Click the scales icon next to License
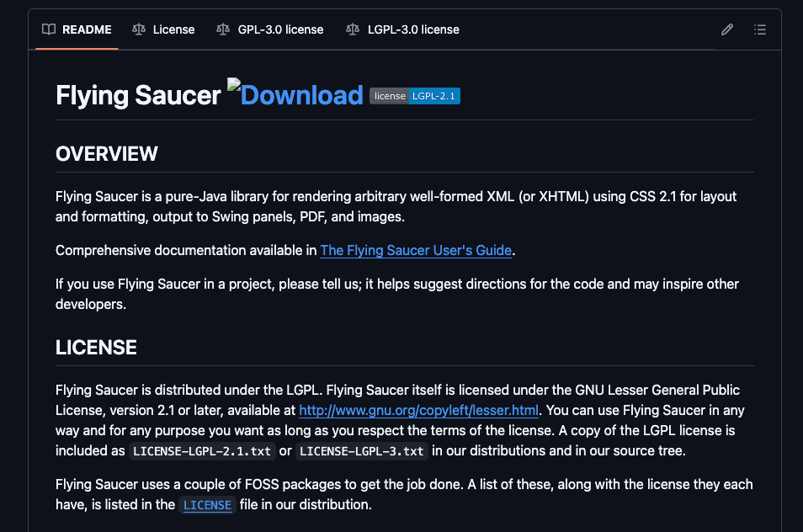This screenshot has width=803, height=532. tap(139, 29)
